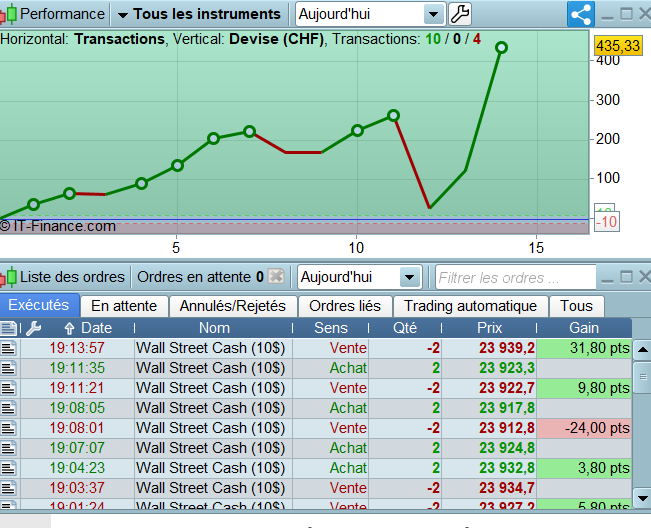Click the yellow 435,33 value label

click(x=618, y=45)
